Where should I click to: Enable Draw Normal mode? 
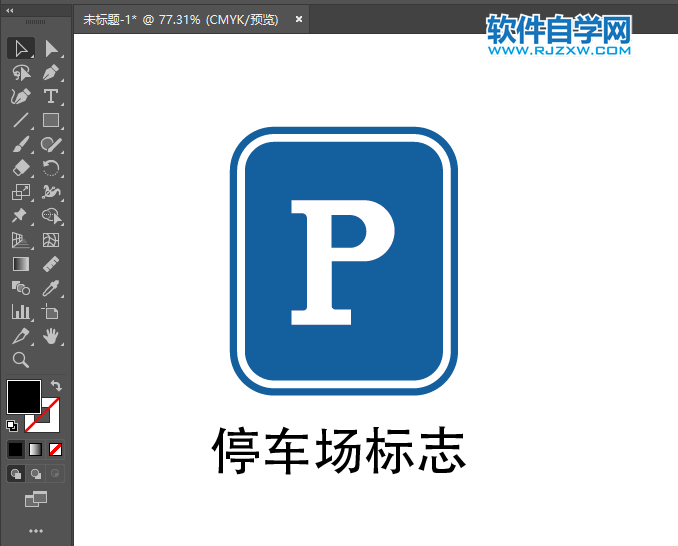pos(16,474)
